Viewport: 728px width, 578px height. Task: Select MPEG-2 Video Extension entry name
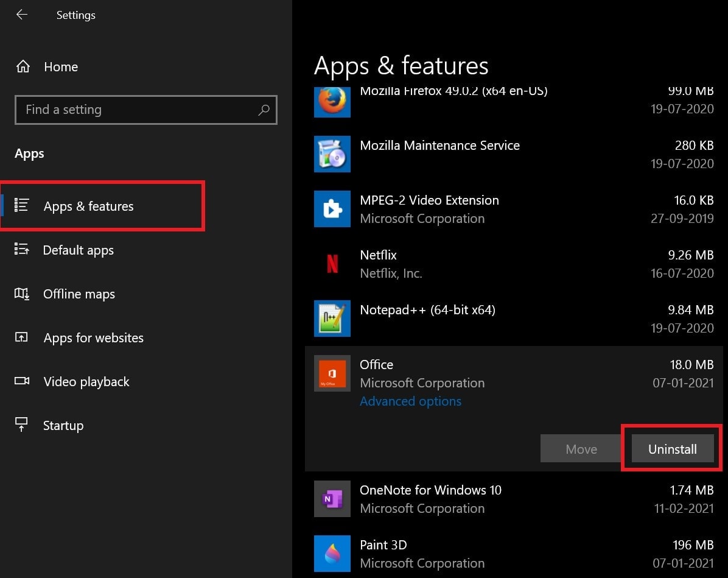[430, 200]
